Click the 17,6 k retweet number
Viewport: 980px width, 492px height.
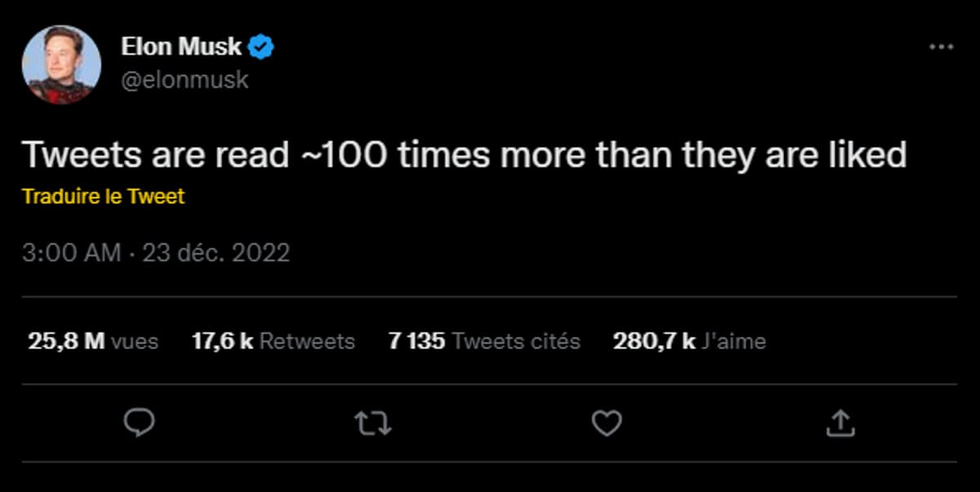point(222,341)
